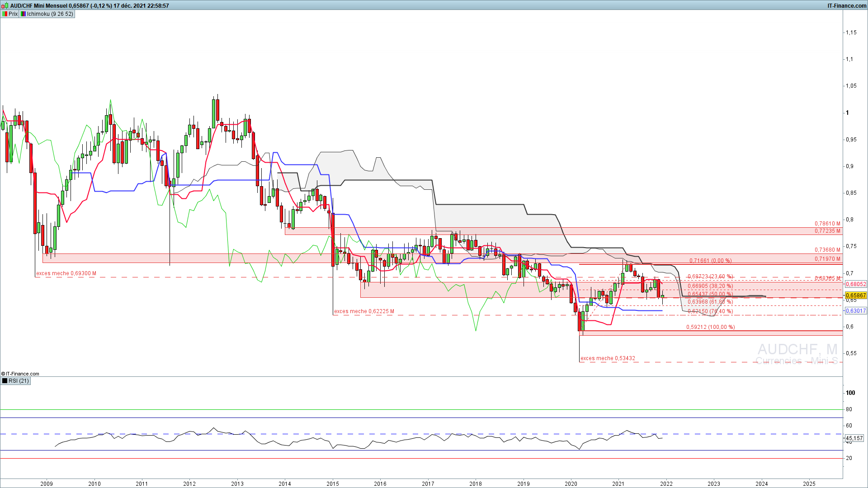Select the 'exces meche 0,62225 M' annotation

click(364, 311)
